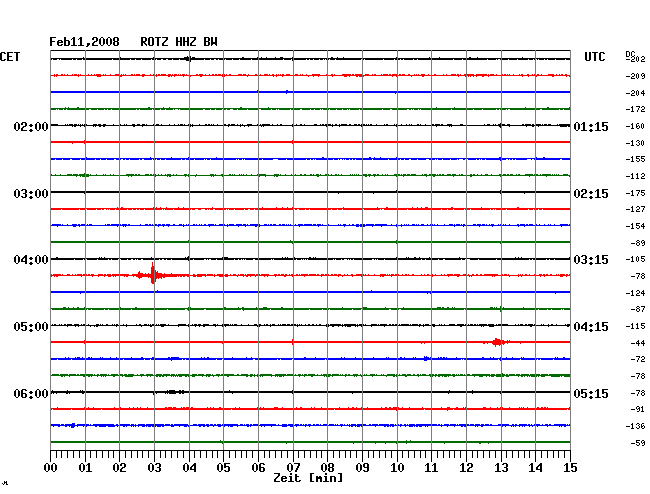The width and height of the screenshot is (650, 494).
Task: Select minute tick label 03
Action: pyautogui.click(x=154, y=467)
